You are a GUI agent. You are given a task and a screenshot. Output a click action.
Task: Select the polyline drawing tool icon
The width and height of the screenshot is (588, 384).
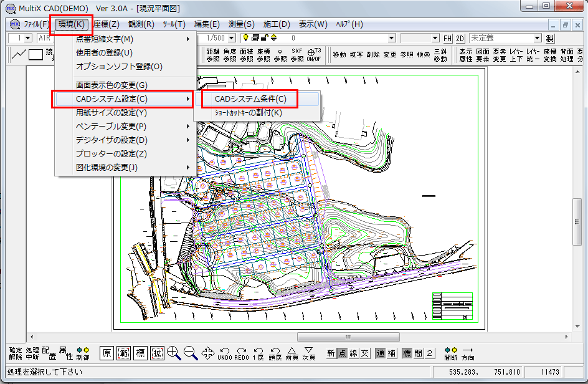[x=19, y=54]
